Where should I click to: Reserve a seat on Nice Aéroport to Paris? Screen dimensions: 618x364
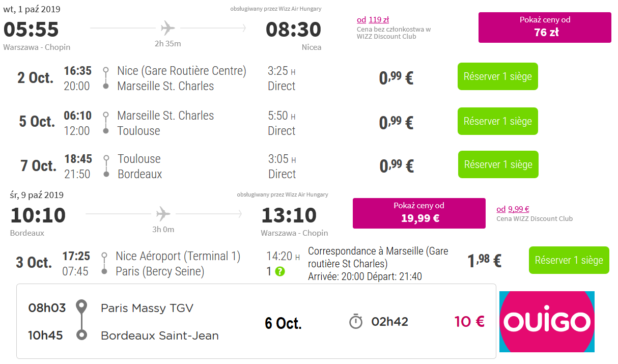(569, 260)
